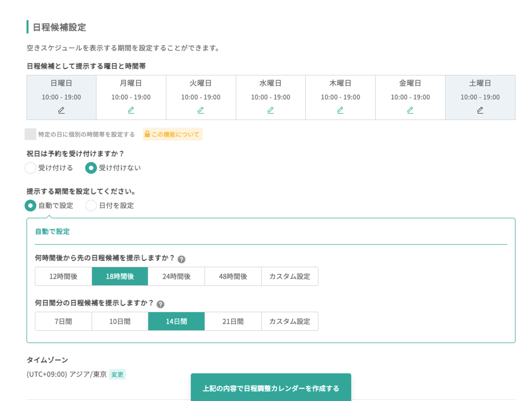This screenshot has width=532, height=401.
Task: Select the 21日間 option
Action: click(233, 321)
